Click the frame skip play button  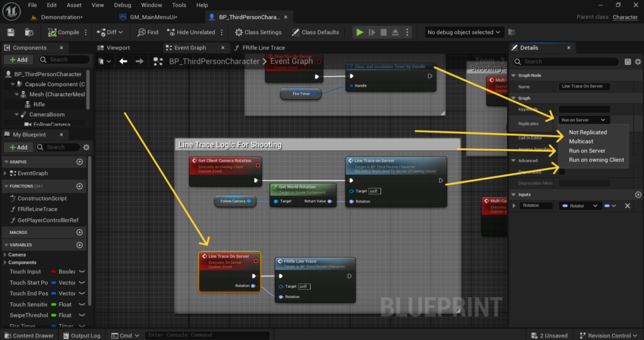coord(372,32)
